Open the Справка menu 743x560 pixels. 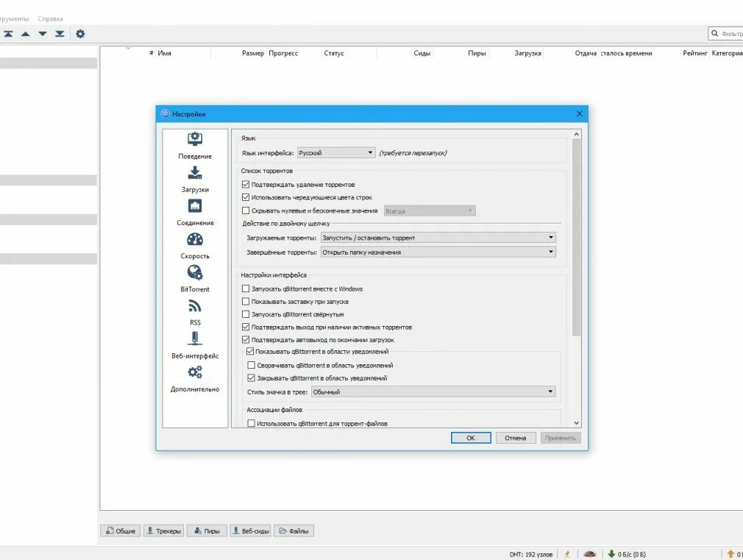tap(50, 19)
